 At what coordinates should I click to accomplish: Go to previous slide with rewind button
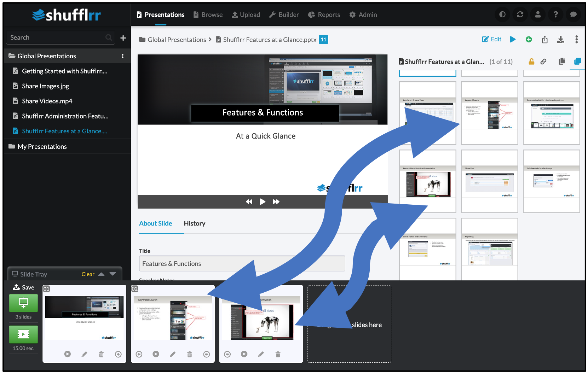[x=249, y=201]
